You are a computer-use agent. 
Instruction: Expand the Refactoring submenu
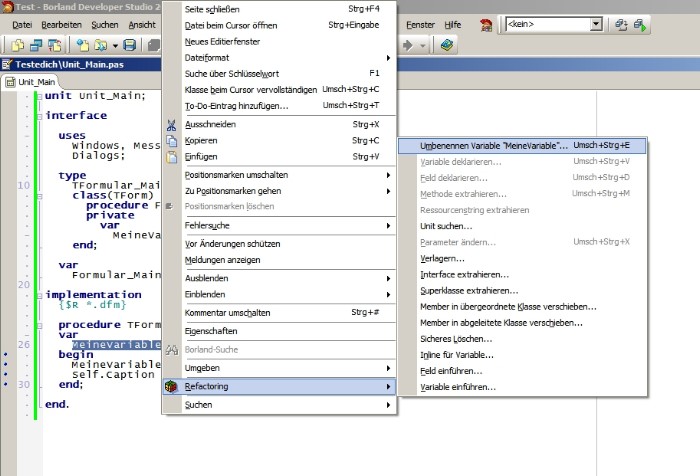point(280,387)
